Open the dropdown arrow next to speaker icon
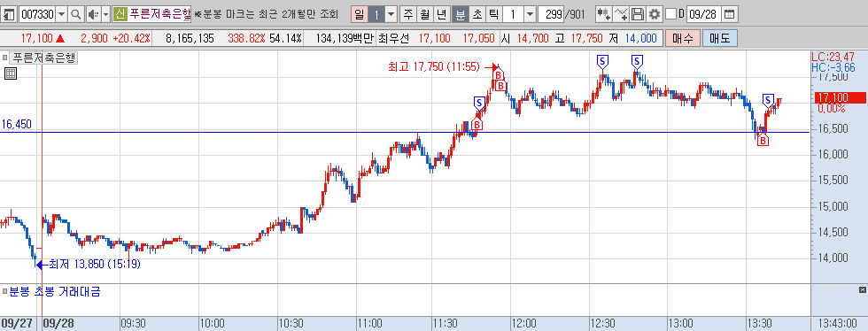Viewport: 868px width, 331px height. pos(105,14)
